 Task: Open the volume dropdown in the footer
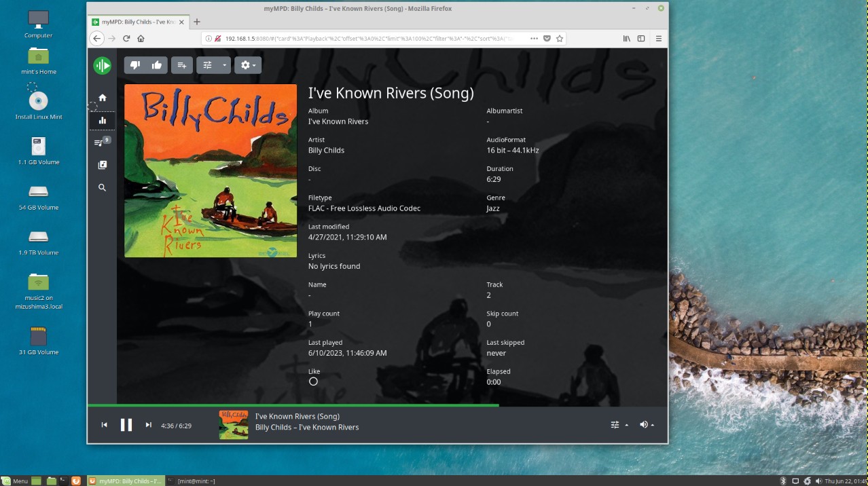(x=647, y=425)
